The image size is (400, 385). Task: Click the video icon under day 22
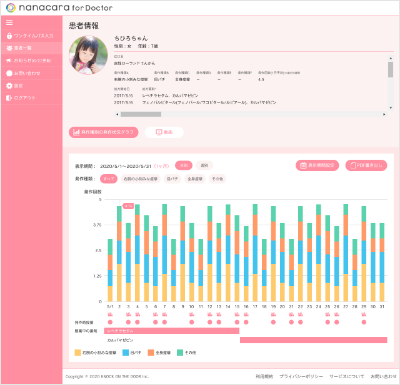coord(300,314)
